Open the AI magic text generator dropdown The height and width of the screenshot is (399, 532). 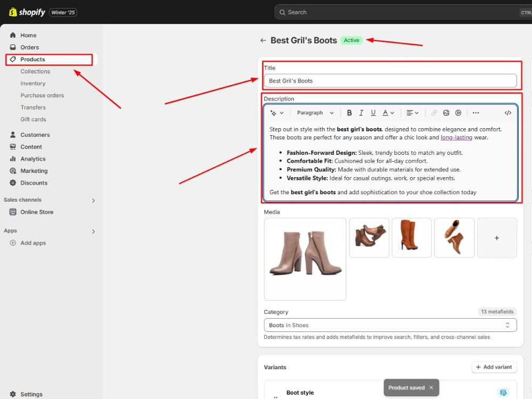277,113
